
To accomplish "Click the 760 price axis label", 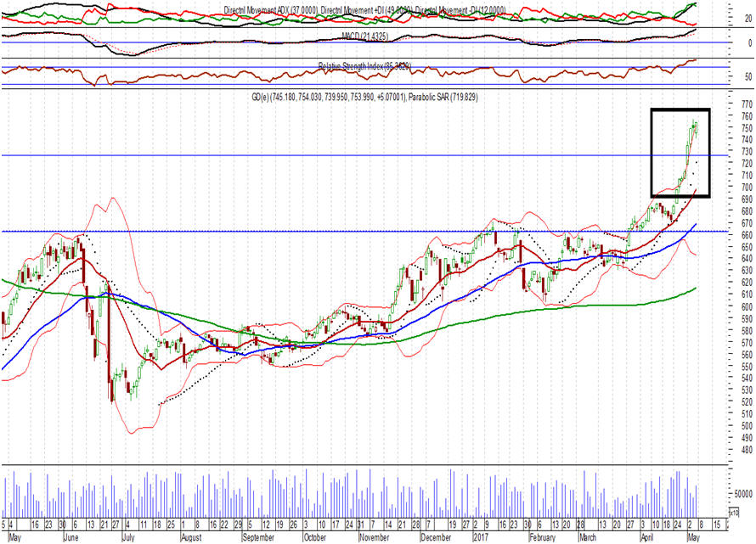I will [747, 116].
